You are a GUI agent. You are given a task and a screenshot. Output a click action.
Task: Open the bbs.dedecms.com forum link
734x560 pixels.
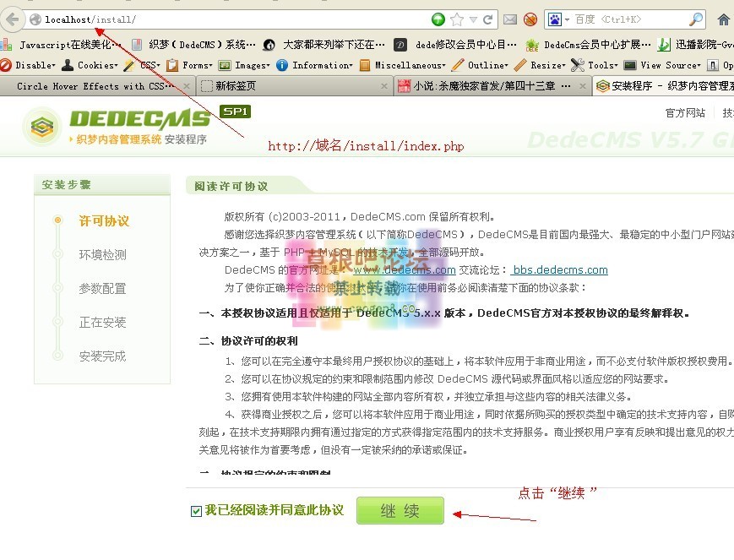click(x=560, y=270)
